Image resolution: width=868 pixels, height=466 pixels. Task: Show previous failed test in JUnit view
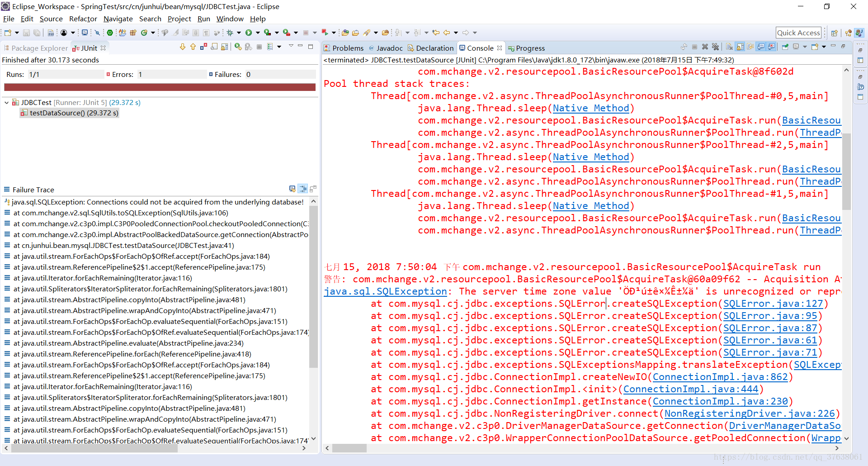[x=193, y=47]
